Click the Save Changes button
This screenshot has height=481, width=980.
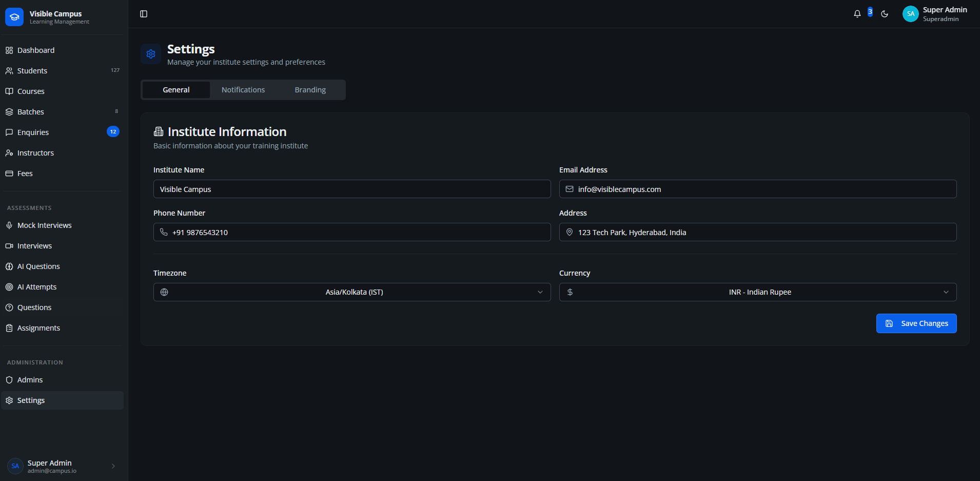(916, 323)
